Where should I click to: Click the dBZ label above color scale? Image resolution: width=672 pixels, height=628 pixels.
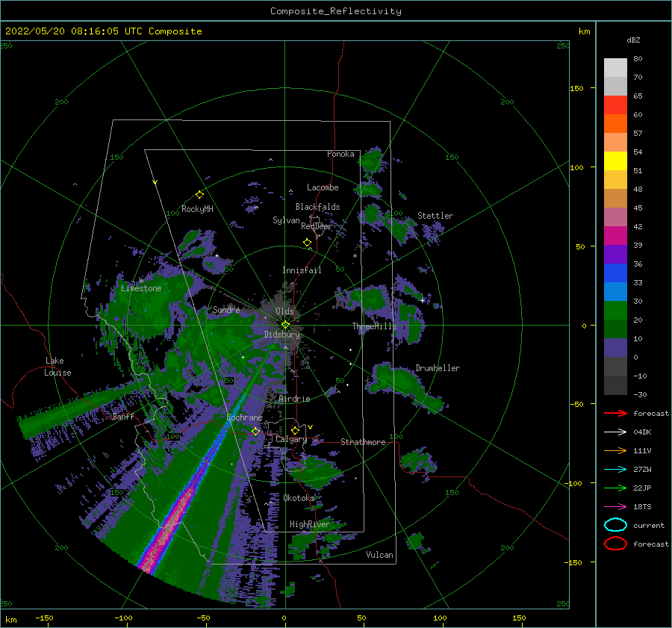(x=633, y=40)
